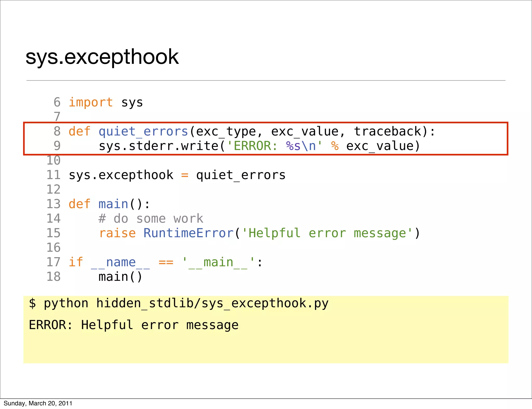Click the date 'Sunday, March 20, 2011'
Image resolution: width=532 pixels, height=409 pixels.
[x=38, y=403]
